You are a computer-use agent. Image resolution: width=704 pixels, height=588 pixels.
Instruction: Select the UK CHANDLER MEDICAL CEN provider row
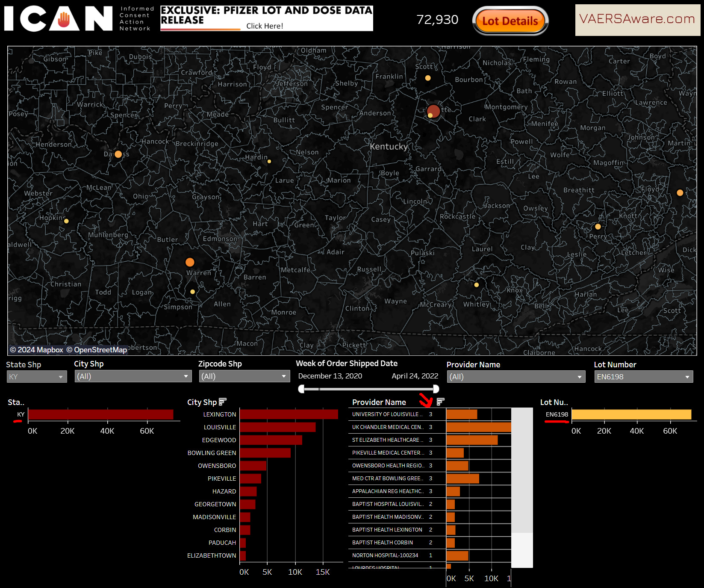click(430, 427)
